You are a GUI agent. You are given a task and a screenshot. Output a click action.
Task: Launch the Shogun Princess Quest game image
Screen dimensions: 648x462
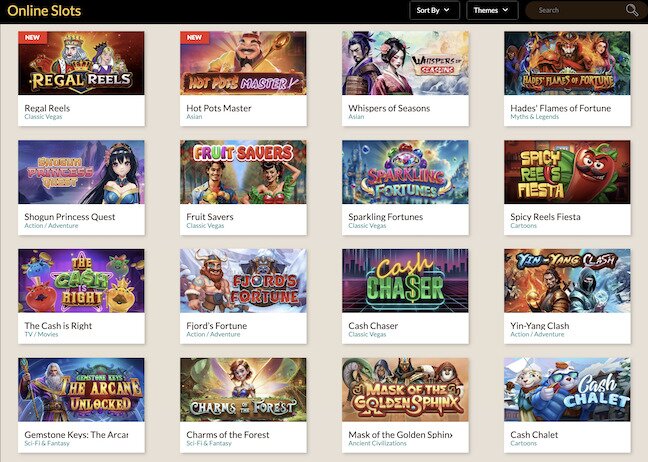coord(81,172)
